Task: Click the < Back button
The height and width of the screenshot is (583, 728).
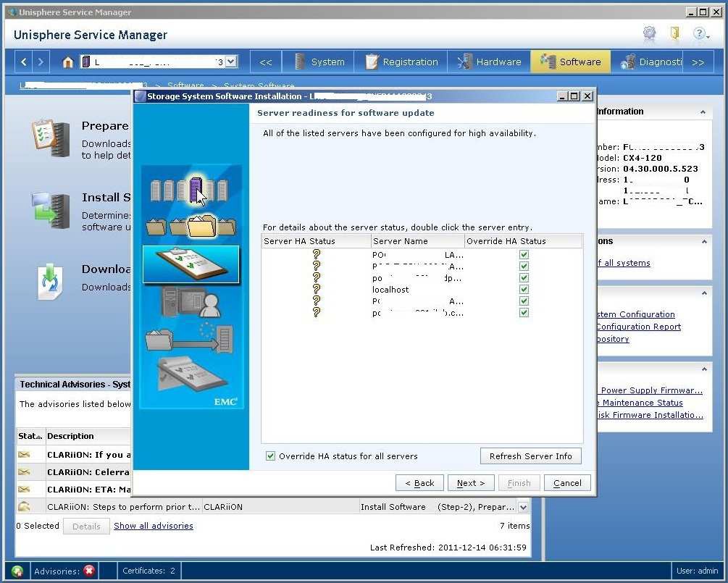Action: [x=419, y=483]
